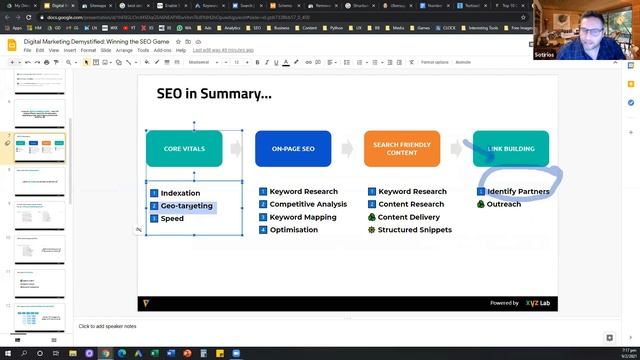Image resolution: width=640 pixels, height=360 pixels.
Task: Click the insert image icon
Action: [105, 62]
